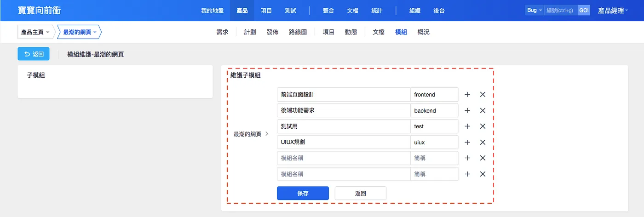Add row after 測試用 with plus icon

coord(467,126)
